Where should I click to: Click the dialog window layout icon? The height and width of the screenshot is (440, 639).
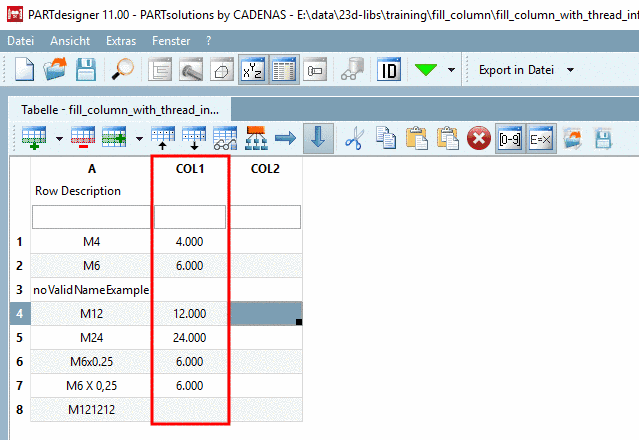[315, 70]
